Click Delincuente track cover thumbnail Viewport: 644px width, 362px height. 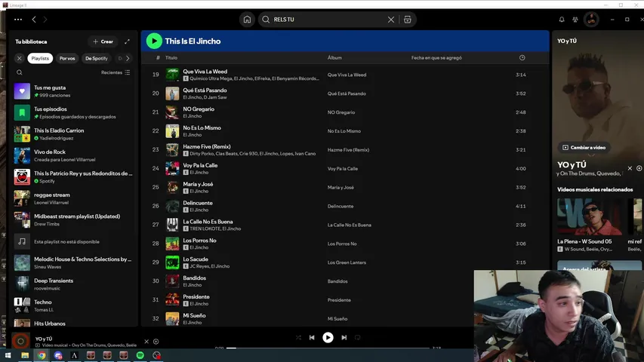click(x=172, y=206)
